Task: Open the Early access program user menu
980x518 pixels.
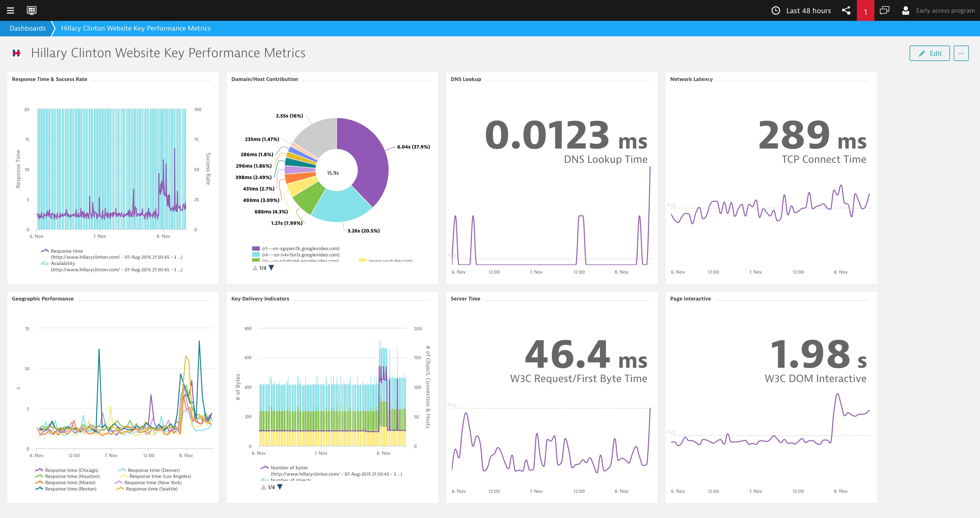Action: pos(945,11)
